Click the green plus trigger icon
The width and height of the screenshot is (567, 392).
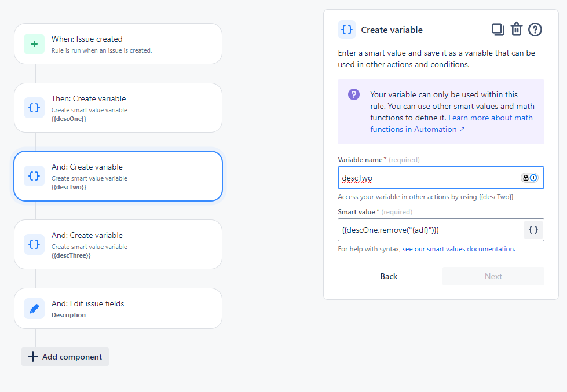tap(34, 44)
